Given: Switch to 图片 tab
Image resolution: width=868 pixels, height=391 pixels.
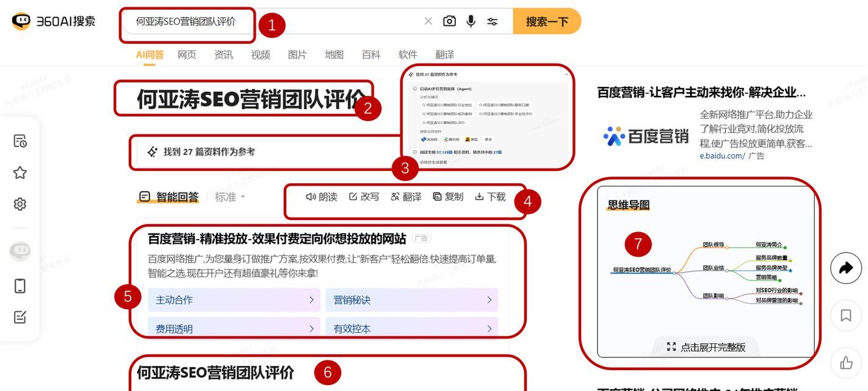Looking at the screenshot, I should (x=297, y=54).
